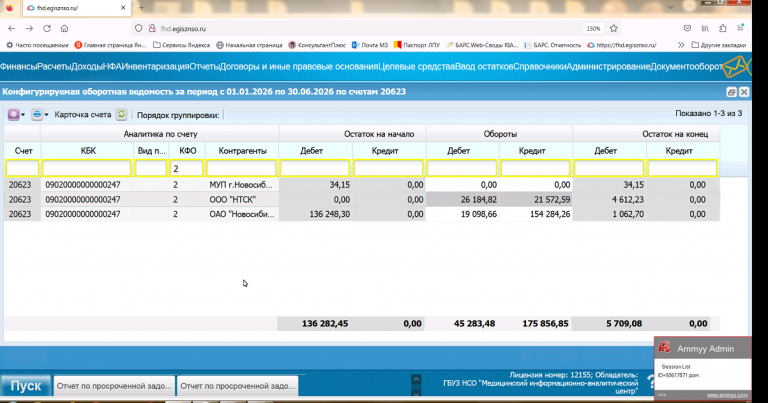
Task: Click the Пуск start button
Action: point(25,386)
